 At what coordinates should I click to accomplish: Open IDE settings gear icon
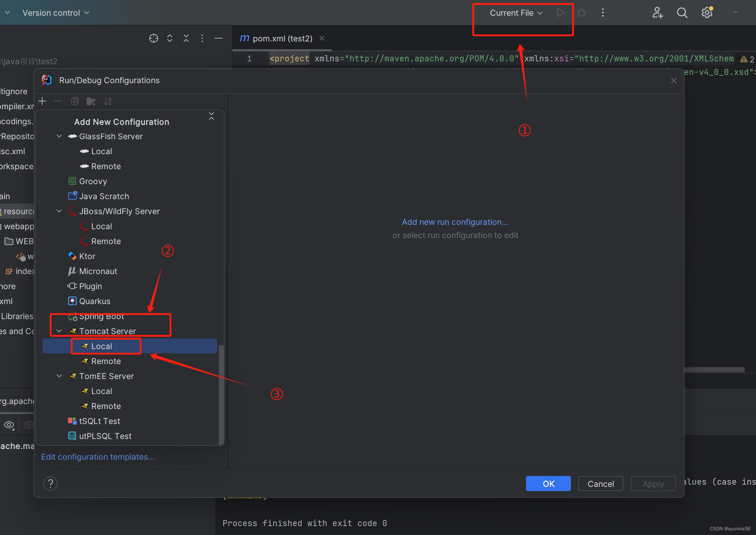coord(707,13)
